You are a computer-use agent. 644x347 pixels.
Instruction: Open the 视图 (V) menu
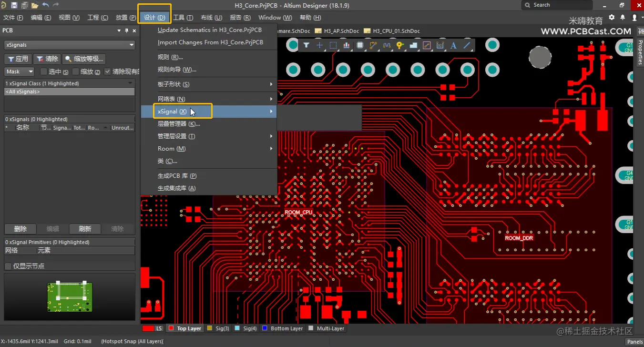coord(69,18)
